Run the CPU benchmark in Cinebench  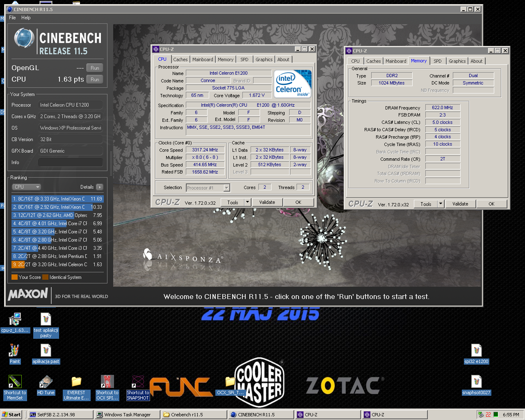(x=95, y=80)
